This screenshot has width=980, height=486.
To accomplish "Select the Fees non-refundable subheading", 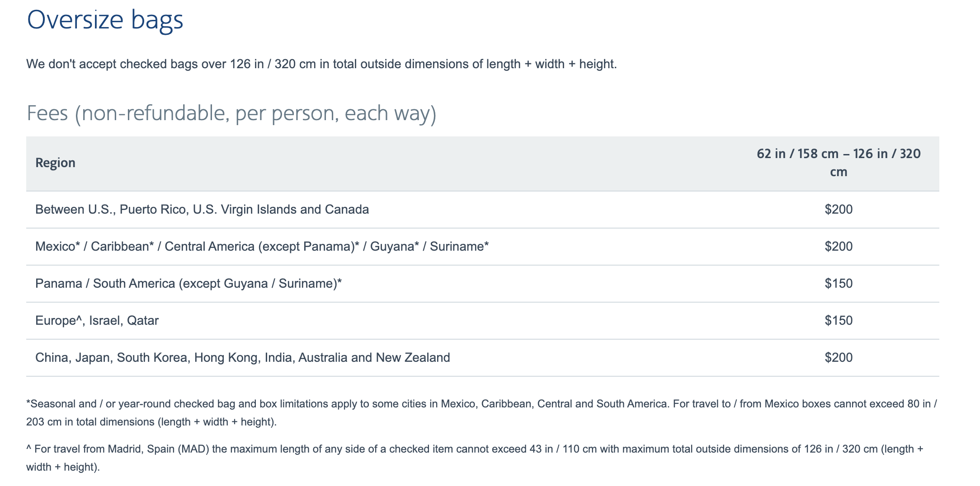I will pos(231,113).
